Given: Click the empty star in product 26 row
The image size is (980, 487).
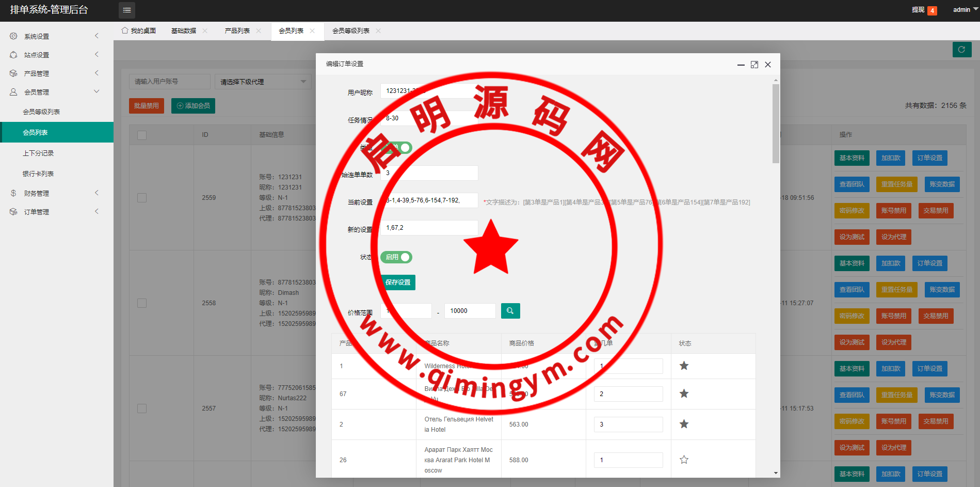Looking at the screenshot, I should pos(684,460).
